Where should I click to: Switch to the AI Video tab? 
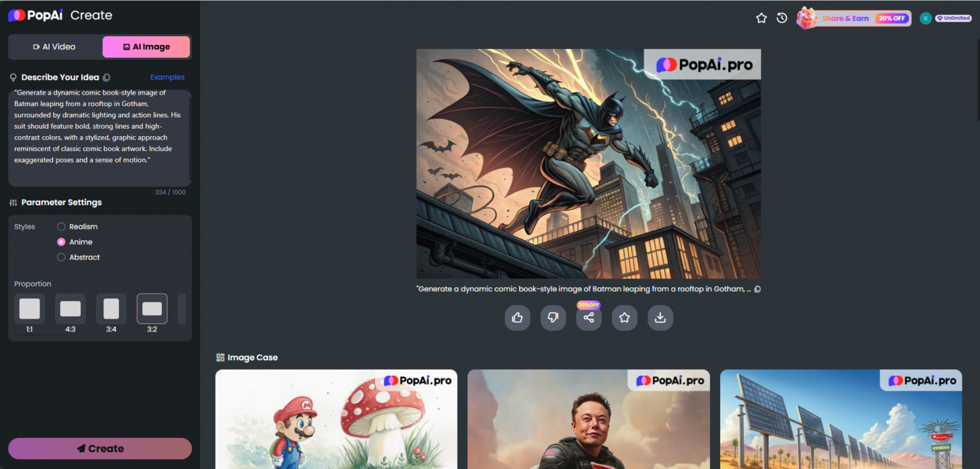tap(54, 47)
